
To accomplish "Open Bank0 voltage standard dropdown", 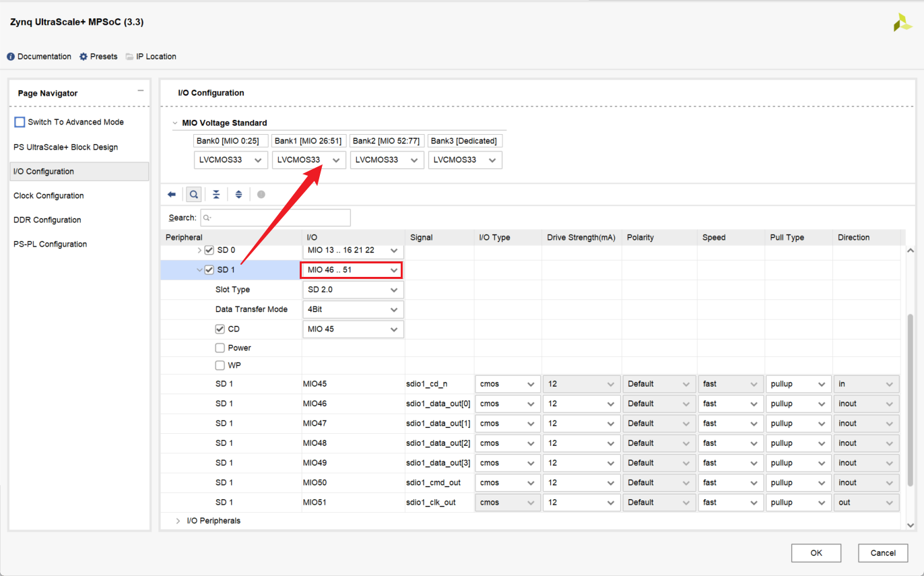I will click(230, 160).
